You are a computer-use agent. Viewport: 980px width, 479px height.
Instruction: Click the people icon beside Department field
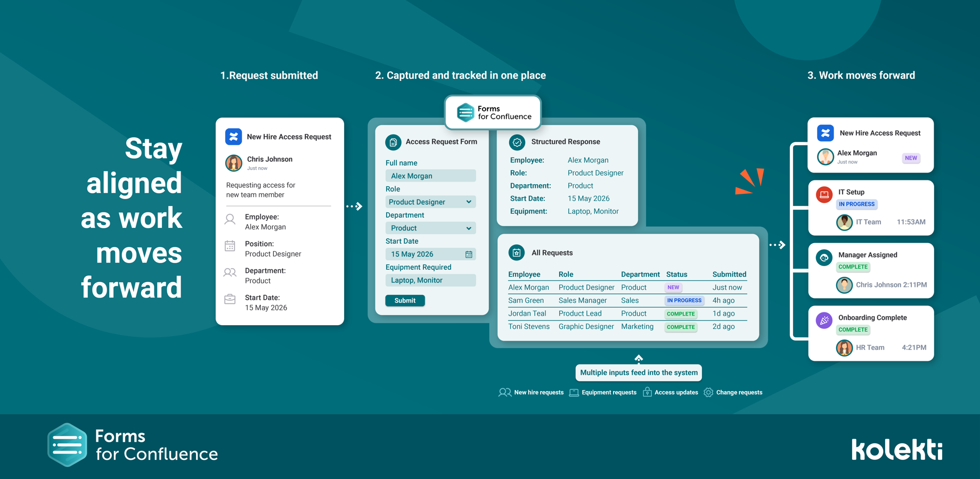coord(230,272)
